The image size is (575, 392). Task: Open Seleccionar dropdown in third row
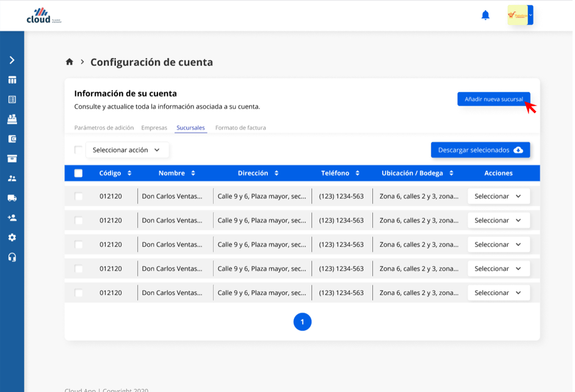pyautogui.click(x=498, y=245)
